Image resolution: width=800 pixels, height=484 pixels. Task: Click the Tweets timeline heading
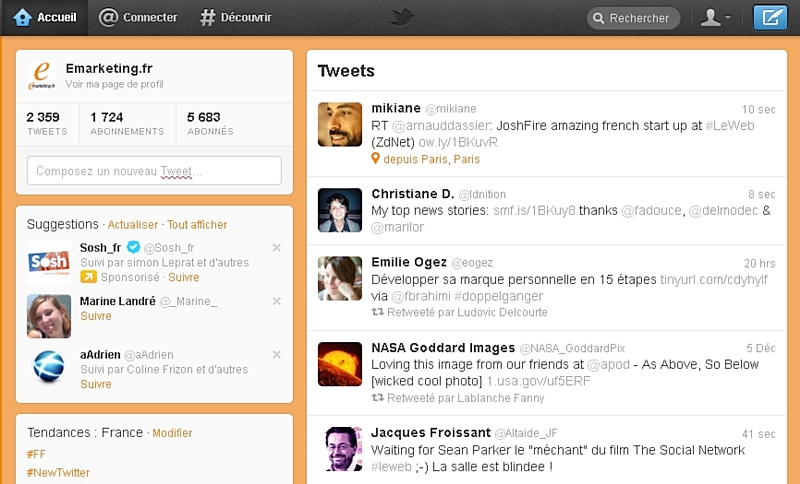[x=346, y=71]
